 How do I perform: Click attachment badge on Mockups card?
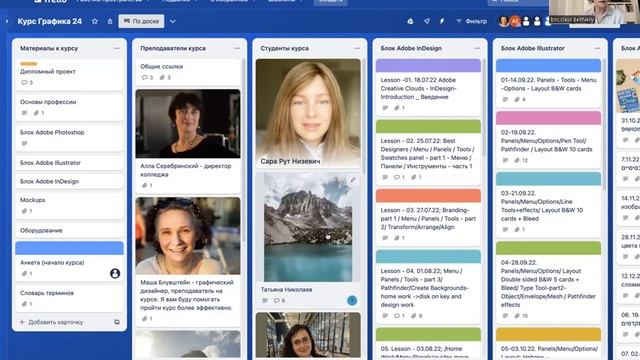(27, 211)
